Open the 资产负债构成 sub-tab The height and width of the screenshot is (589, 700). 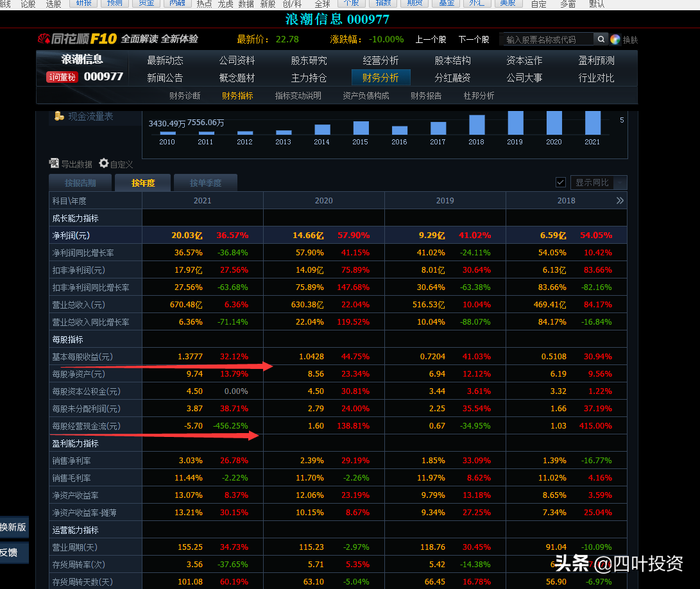click(x=366, y=96)
